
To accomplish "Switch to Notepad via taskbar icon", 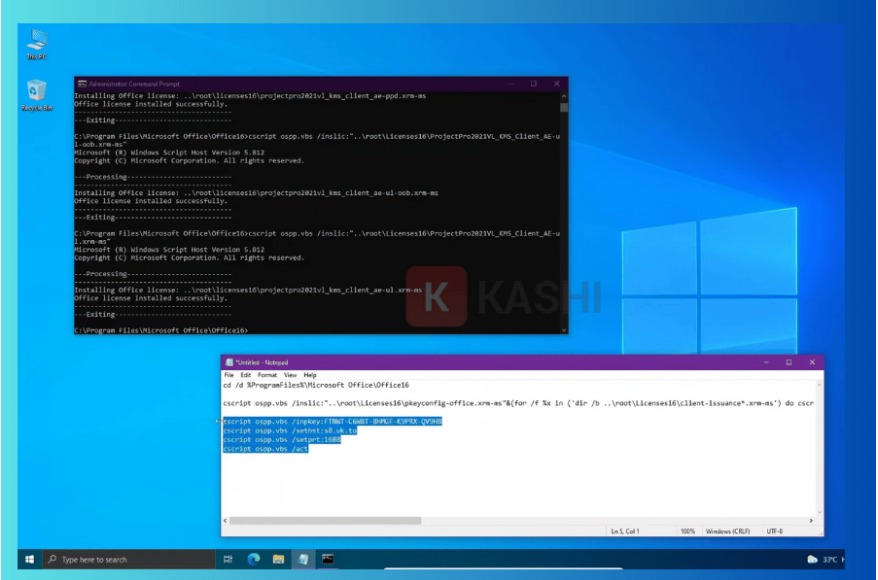I will pos(303,559).
